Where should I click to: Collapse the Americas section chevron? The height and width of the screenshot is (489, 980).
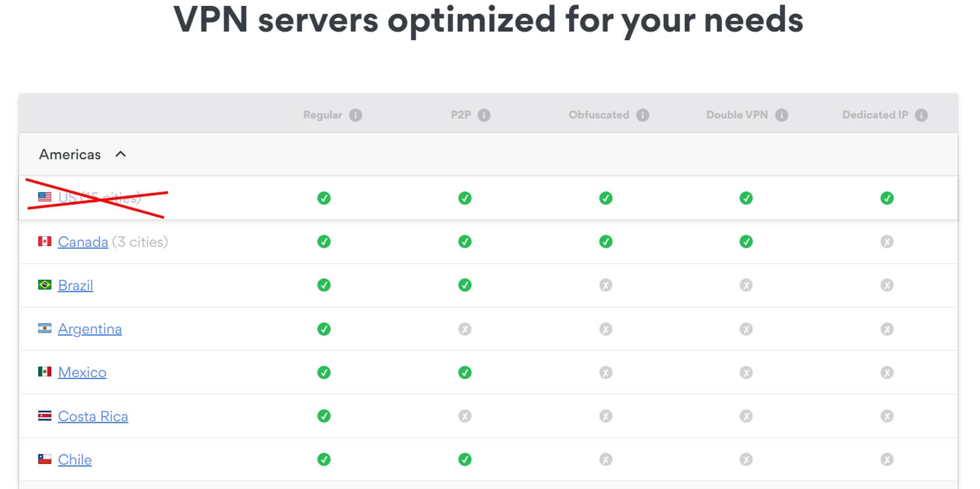(120, 154)
